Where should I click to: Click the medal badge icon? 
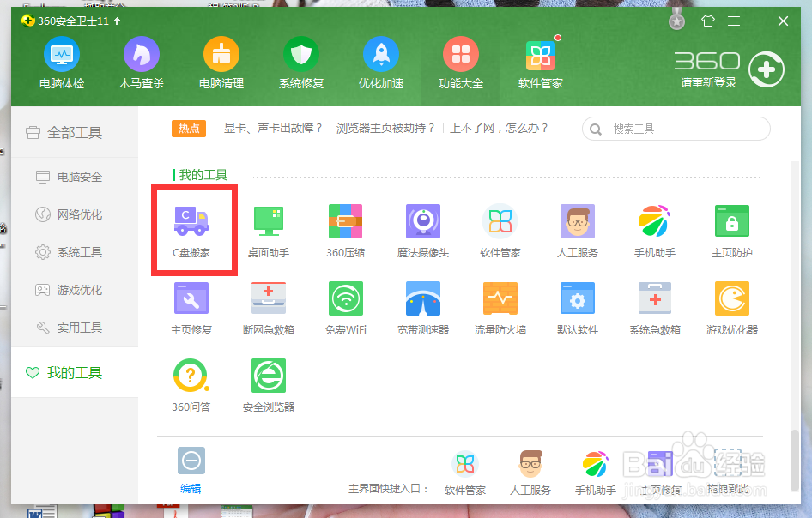tap(676, 21)
